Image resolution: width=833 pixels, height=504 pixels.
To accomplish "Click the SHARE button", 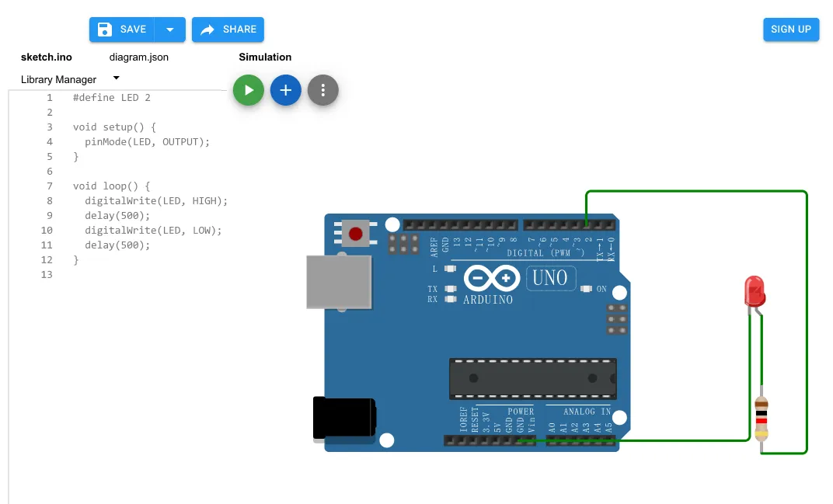I will pos(228,30).
